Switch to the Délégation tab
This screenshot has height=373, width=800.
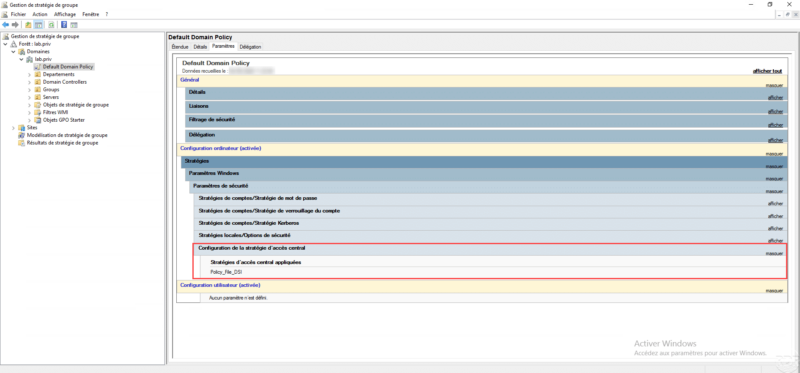250,47
